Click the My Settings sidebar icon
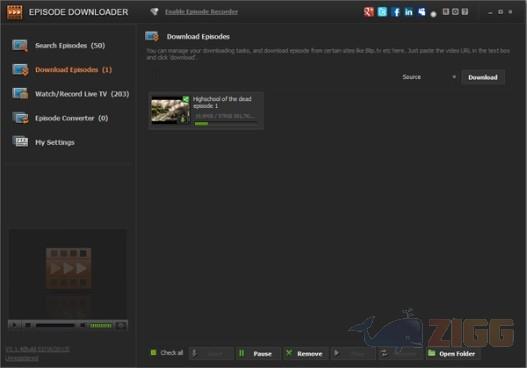The height and width of the screenshot is (368, 527). (21, 142)
